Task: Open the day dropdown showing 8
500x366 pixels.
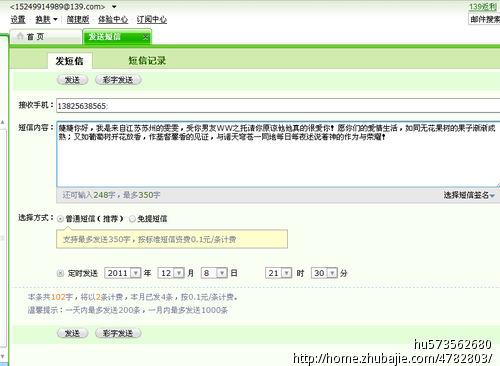Action: (214, 273)
